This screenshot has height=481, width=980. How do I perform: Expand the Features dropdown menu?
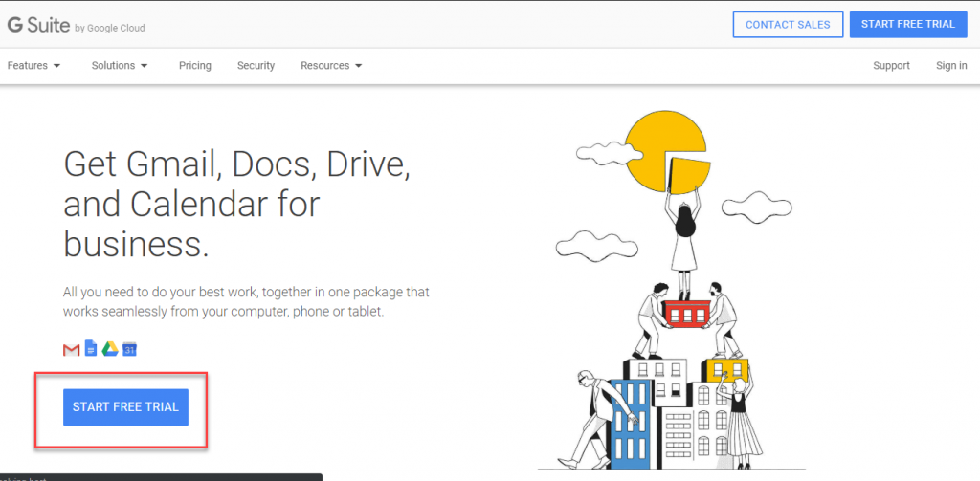tap(33, 66)
